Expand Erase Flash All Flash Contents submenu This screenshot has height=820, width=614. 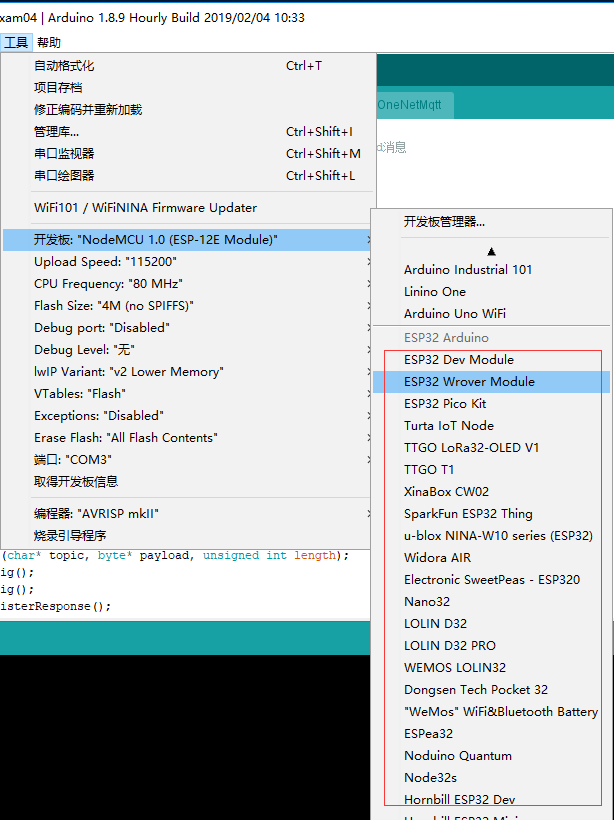[x=188, y=438]
